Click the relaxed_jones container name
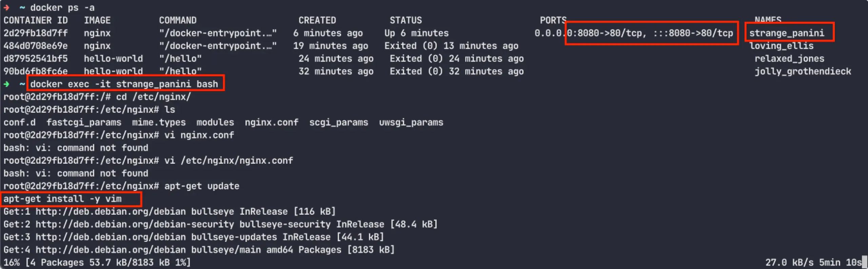Screen dimensions: 868x269 click(x=789, y=58)
